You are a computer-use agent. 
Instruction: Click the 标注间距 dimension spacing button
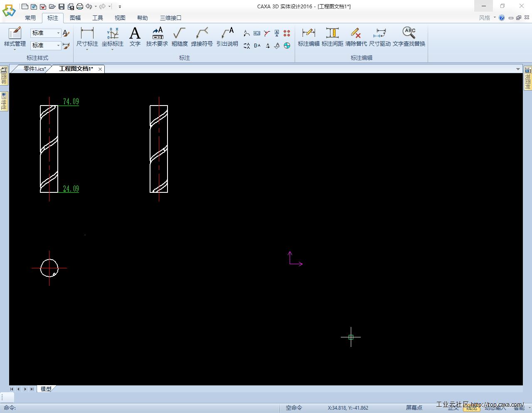tap(332, 37)
